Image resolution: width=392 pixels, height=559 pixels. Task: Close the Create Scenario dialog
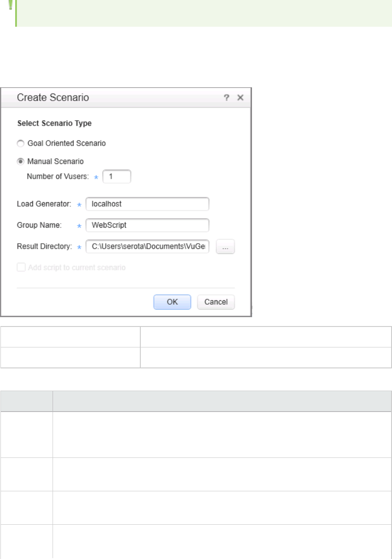[240, 98]
